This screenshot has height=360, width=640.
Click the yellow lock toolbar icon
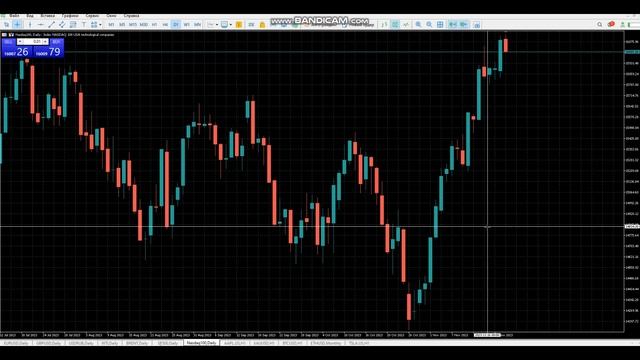[262, 25]
